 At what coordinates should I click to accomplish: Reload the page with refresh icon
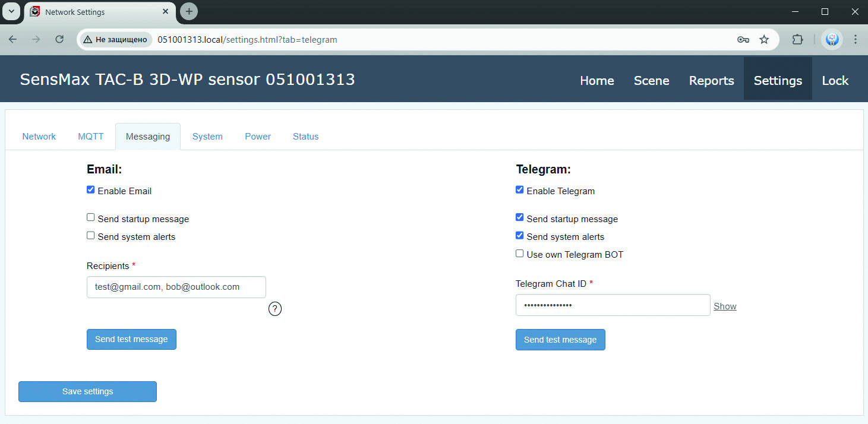tap(59, 39)
